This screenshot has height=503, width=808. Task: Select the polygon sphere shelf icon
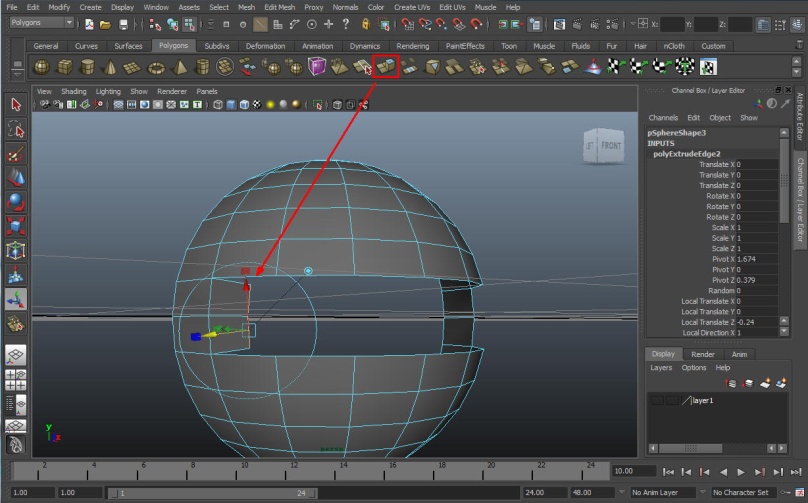[x=42, y=67]
